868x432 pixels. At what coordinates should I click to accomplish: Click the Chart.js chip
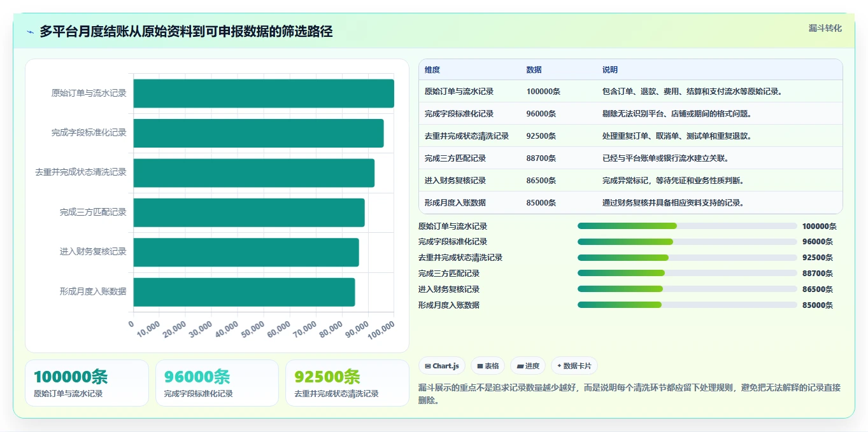pos(442,366)
